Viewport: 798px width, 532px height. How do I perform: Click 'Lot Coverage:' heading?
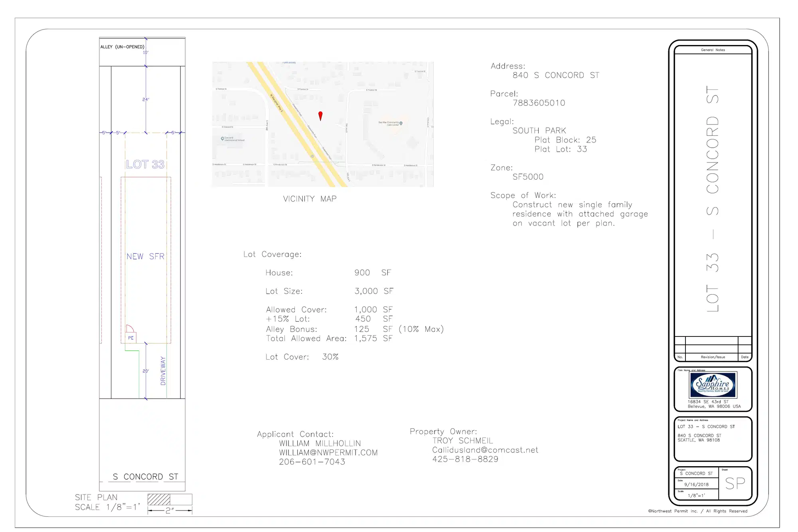(273, 255)
